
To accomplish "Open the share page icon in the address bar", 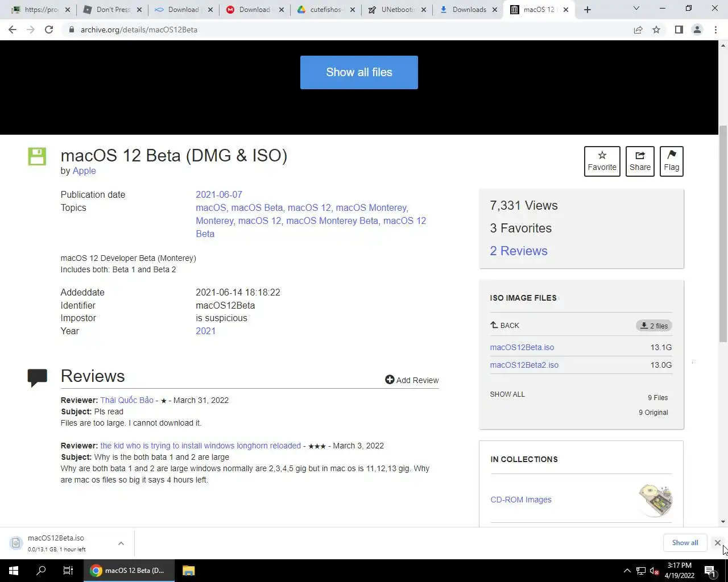I will click(x=638, y=30).
